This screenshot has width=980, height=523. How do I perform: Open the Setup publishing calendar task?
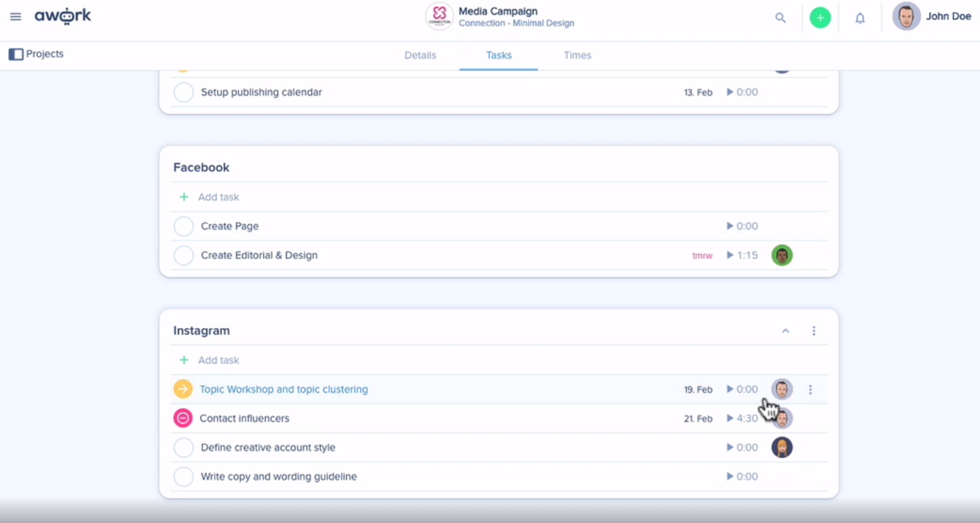[261, 92]
